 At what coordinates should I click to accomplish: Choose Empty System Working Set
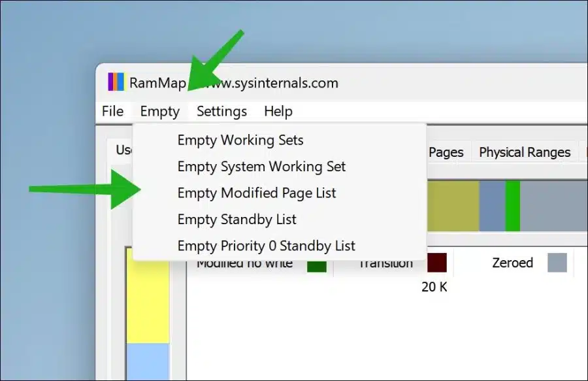(x=280, y=167)
